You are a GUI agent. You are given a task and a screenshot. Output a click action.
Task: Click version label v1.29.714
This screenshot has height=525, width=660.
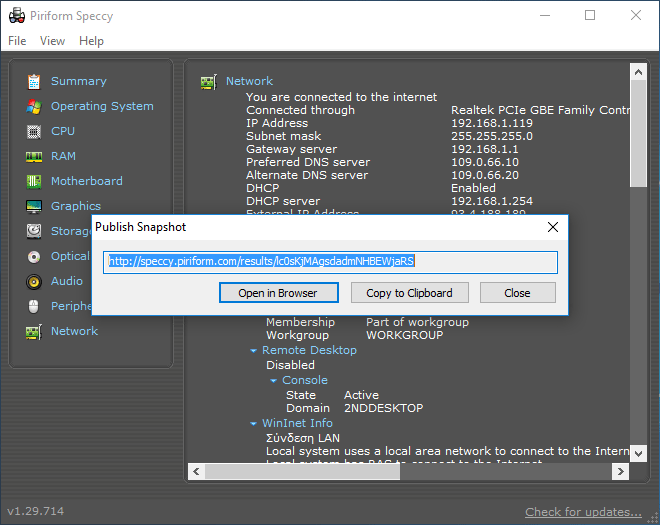click(x=36, y=511)
